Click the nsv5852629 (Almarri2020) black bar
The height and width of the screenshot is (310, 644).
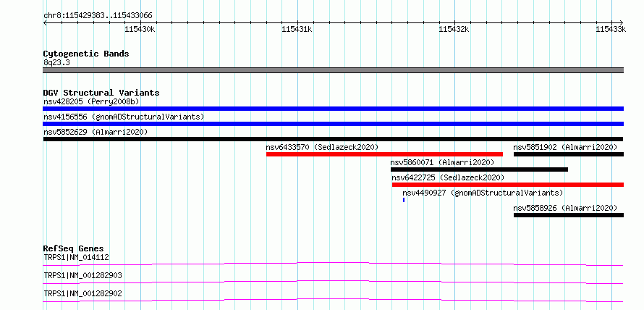(x=333, y=139)
